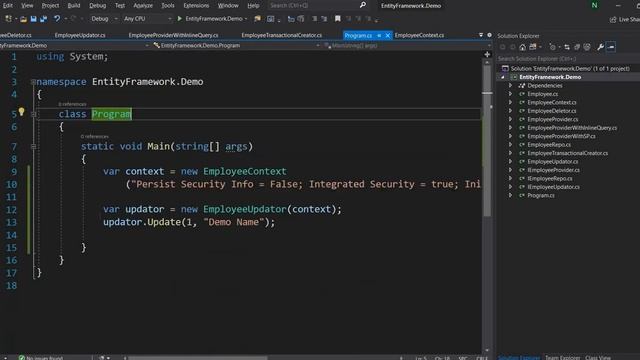The width and height of the screenshot is (640, 360).
Task: Expand the Program.cs tree node
Action: click(510, 196)
